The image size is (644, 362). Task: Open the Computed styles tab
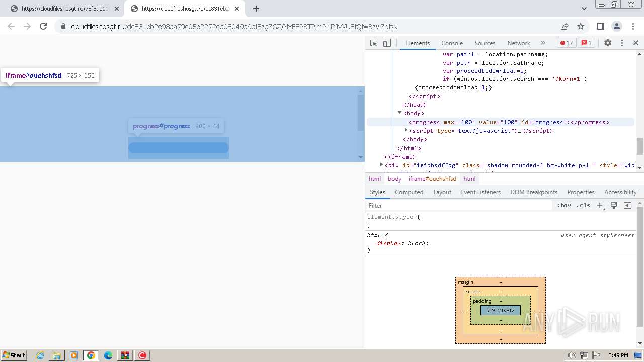(x=409, y=192)
